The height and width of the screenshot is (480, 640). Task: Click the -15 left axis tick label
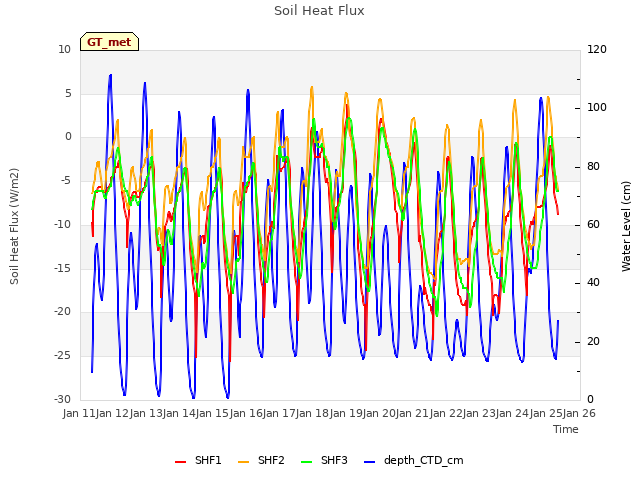pos(62,268)
